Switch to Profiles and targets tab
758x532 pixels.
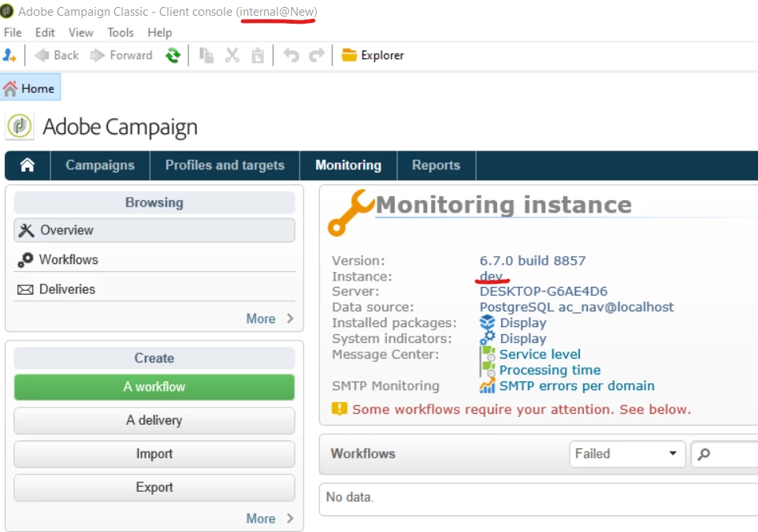(x=225, y=165)
